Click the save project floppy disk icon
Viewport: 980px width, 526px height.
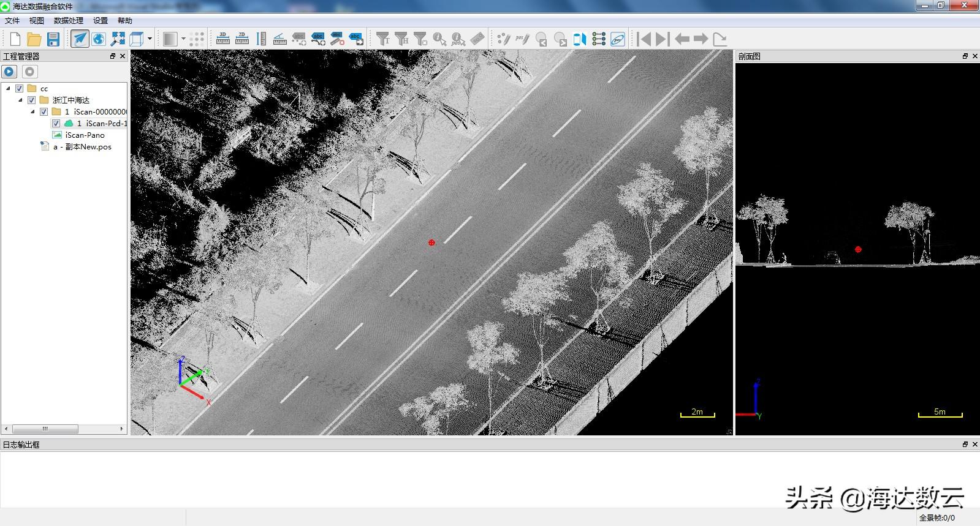tap(53, 39)
